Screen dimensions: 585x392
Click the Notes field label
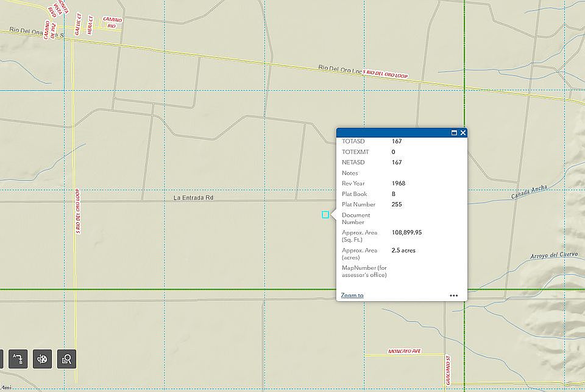point(350,173)
